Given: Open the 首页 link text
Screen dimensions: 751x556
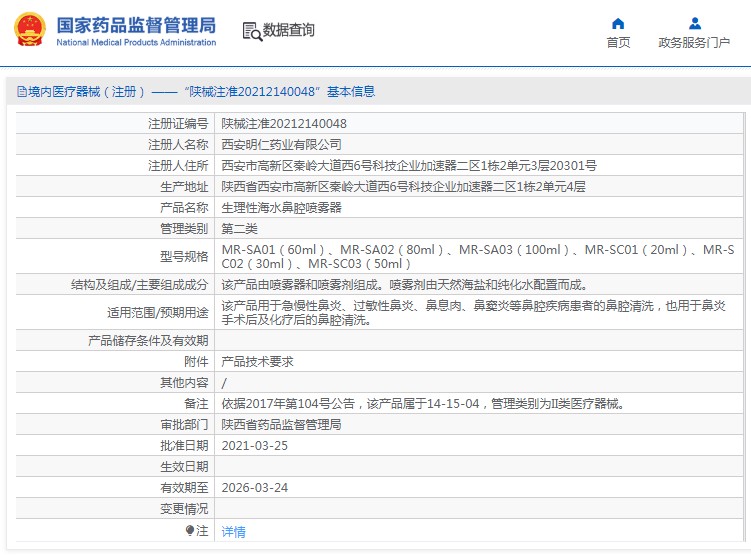Looking at the screenshot, I should tap(618, 43).
